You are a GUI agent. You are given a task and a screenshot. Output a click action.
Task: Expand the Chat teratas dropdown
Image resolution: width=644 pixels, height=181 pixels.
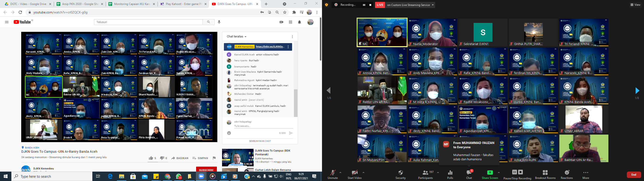tap(236, 37)
